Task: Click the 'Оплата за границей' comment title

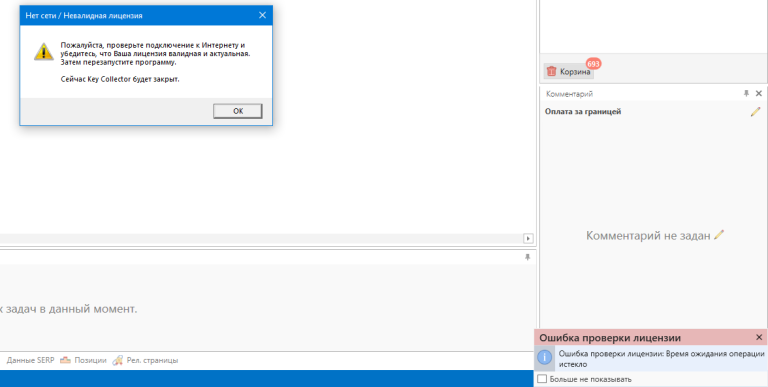Action: [x=583, y=112]
